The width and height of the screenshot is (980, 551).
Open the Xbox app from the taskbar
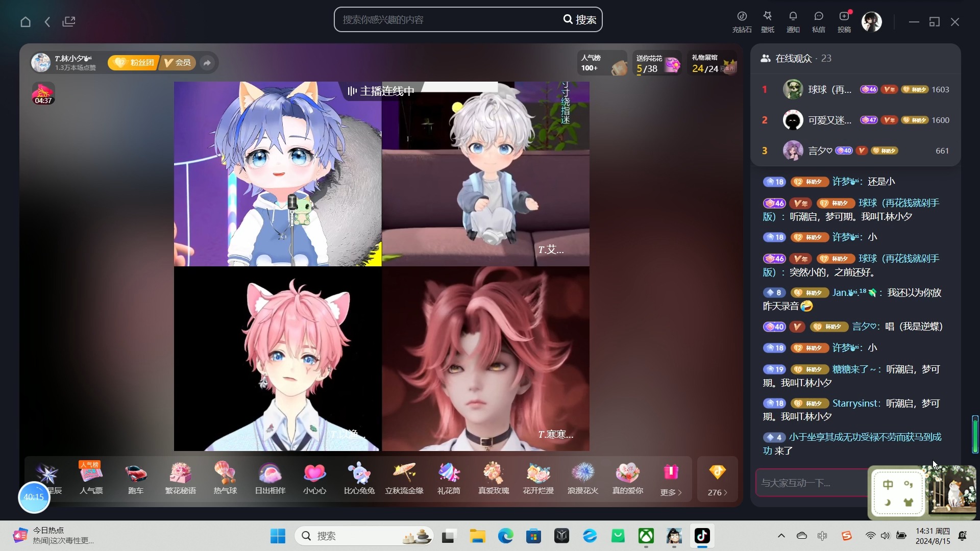click(x=646, y=536)
